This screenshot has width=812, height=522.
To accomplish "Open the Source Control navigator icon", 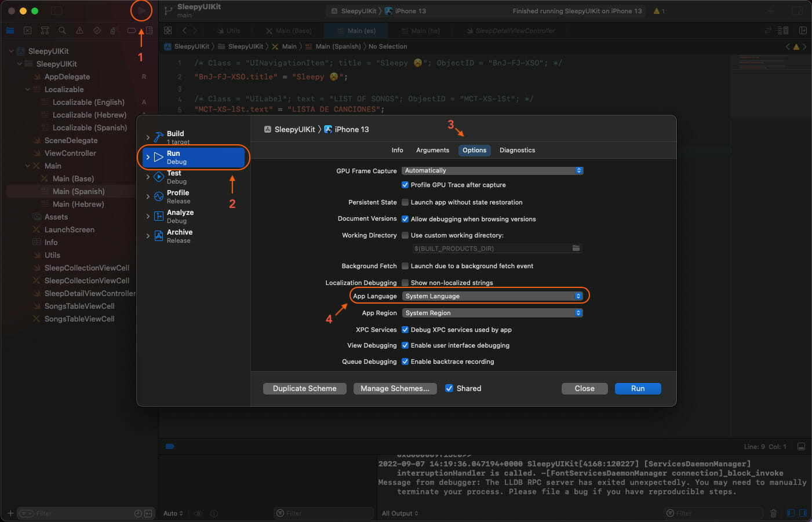I will 27,31.
